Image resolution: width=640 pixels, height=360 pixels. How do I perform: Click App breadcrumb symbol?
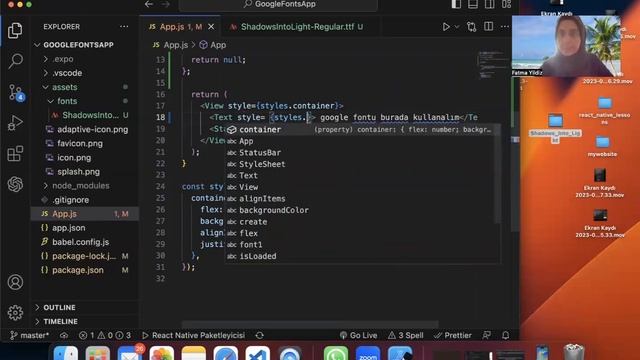tap(213, 45)
